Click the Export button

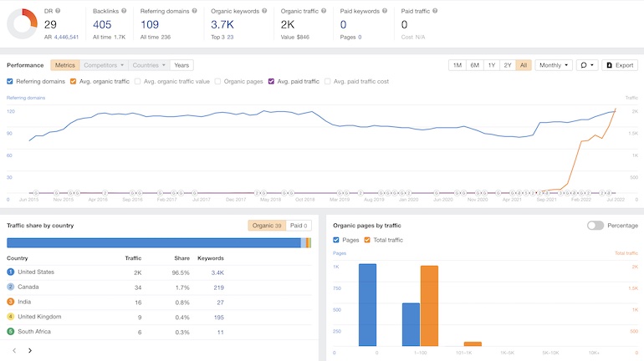click(621, 65)
